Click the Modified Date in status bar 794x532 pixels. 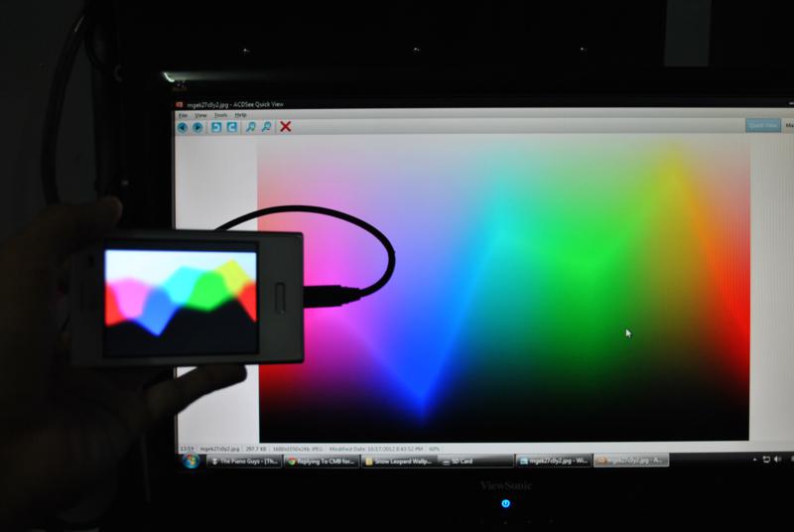[x=376, y=449]
